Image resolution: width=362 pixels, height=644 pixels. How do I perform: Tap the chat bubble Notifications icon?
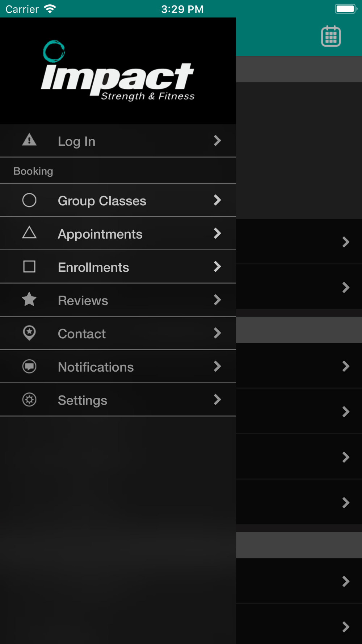coord(29,366)
